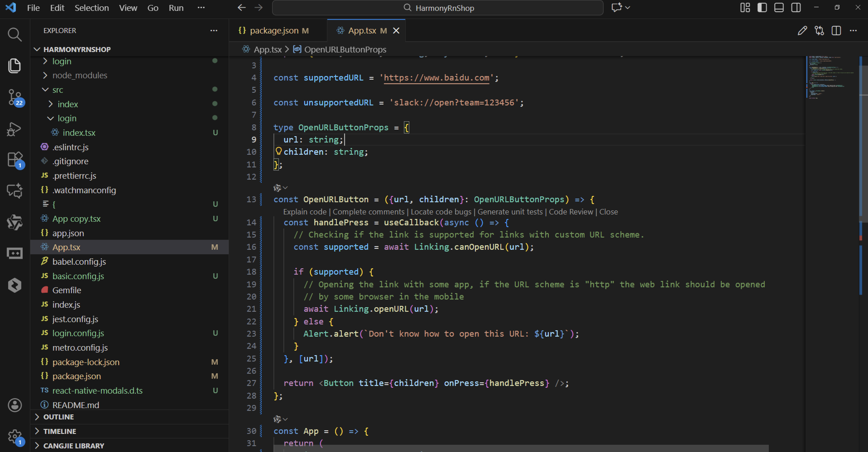Image resolution: width=868 pixels, height=452 pixels.
Task: Click the HarmonyRnShop command center search box
Action: click(437, 8)
